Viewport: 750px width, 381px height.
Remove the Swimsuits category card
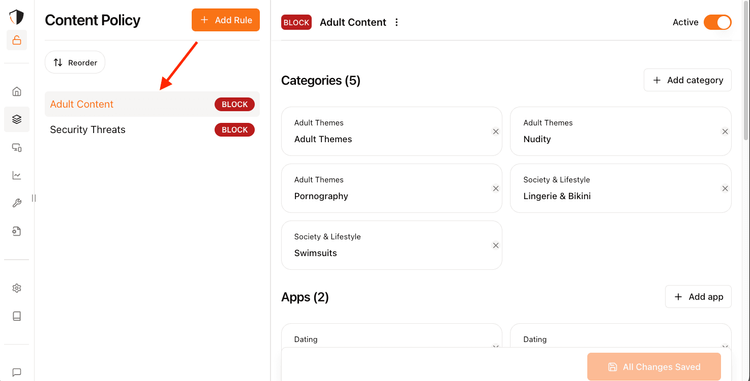click(x=496, y=245)
